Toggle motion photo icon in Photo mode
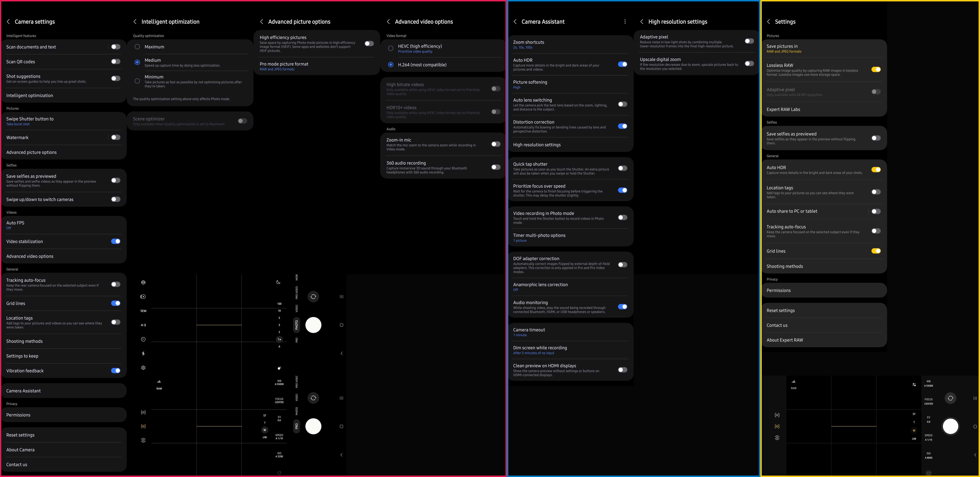This screenshot has height=477, width=980. tap(143, 297)
